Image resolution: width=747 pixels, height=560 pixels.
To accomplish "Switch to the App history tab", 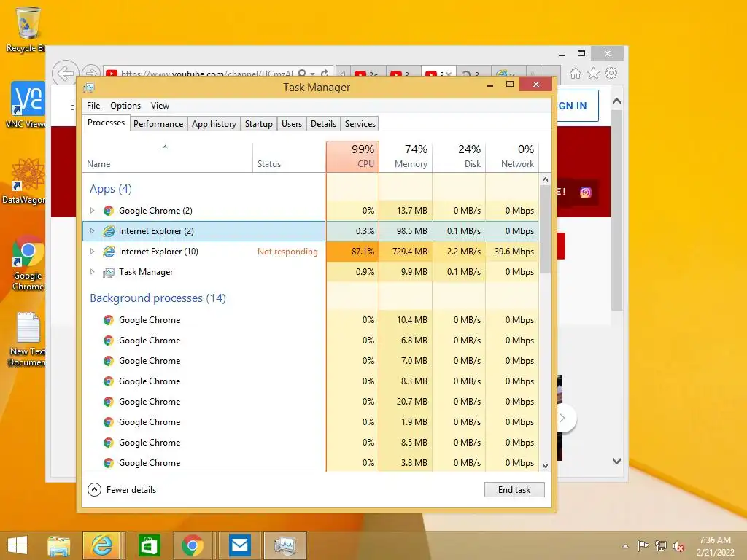I will pyautogui.click(x=214, y=124).
